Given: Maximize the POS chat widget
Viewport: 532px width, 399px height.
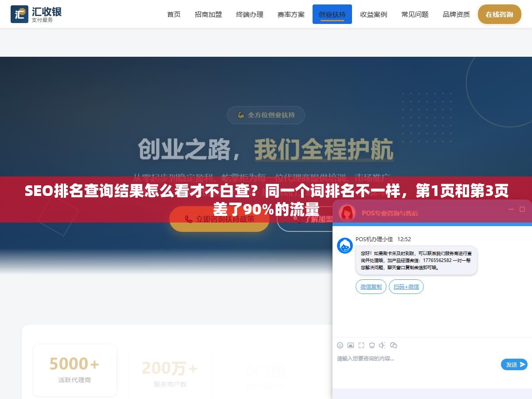Looking at the screenshot, I should pos(522,209).
